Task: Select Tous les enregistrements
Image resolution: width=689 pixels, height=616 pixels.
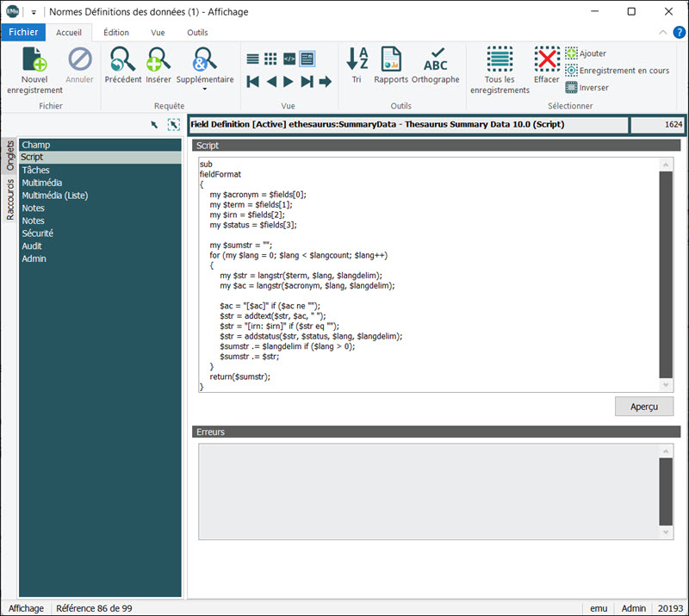Action: (x=500, y=71)
